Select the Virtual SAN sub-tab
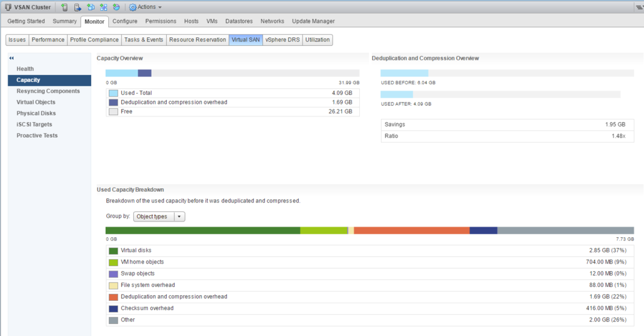 (246, 40)
